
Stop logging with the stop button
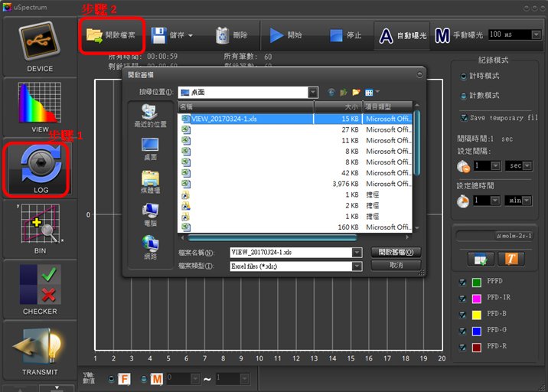(345, 35)
